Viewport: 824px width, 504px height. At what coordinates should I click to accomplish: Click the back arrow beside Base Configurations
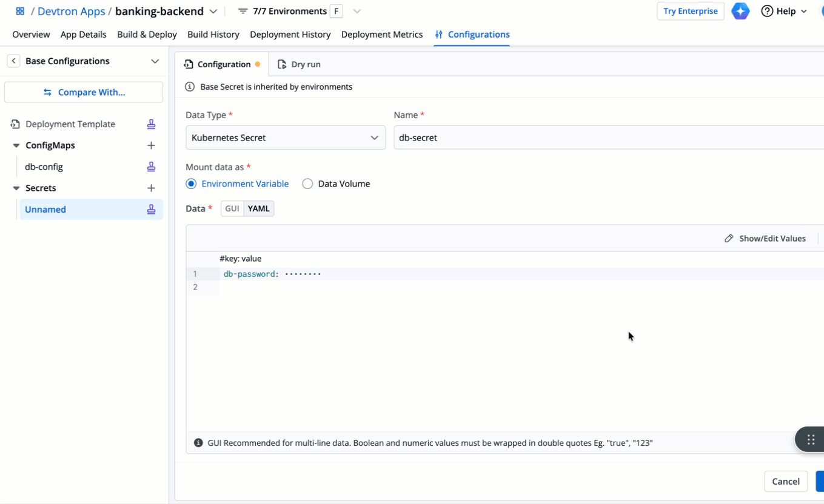(13, 61)
